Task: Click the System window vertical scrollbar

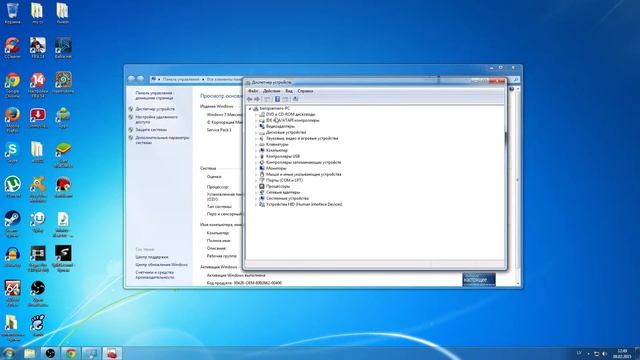Action: pos(518,186)
